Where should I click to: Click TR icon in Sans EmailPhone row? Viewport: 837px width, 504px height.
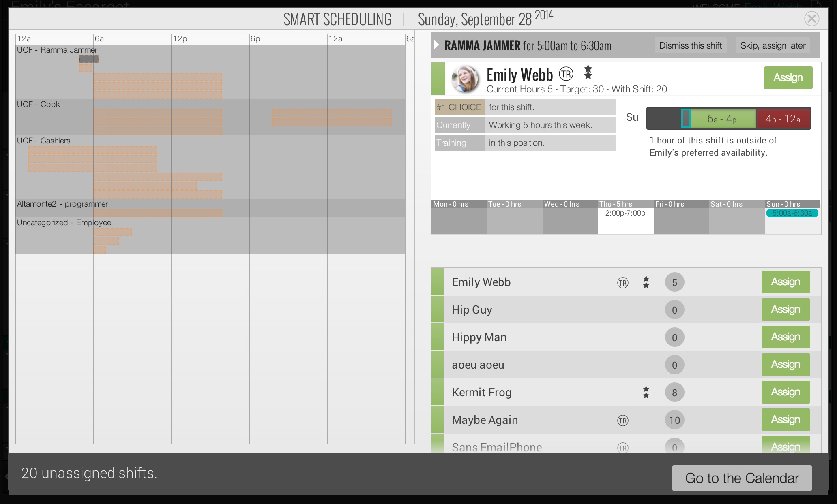(x=623, y=448)
